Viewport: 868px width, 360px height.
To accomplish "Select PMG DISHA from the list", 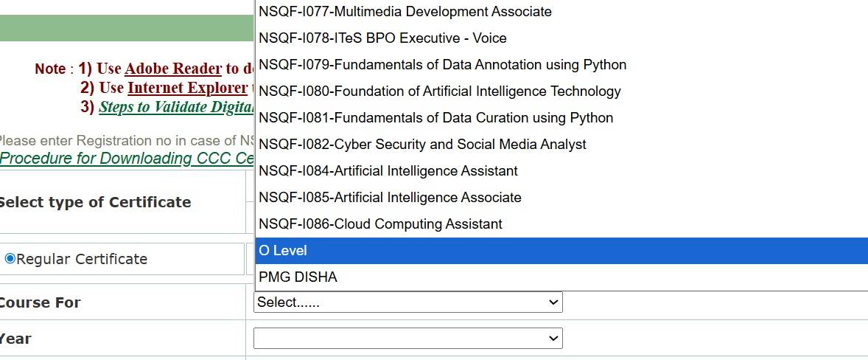I will [298, 277].
